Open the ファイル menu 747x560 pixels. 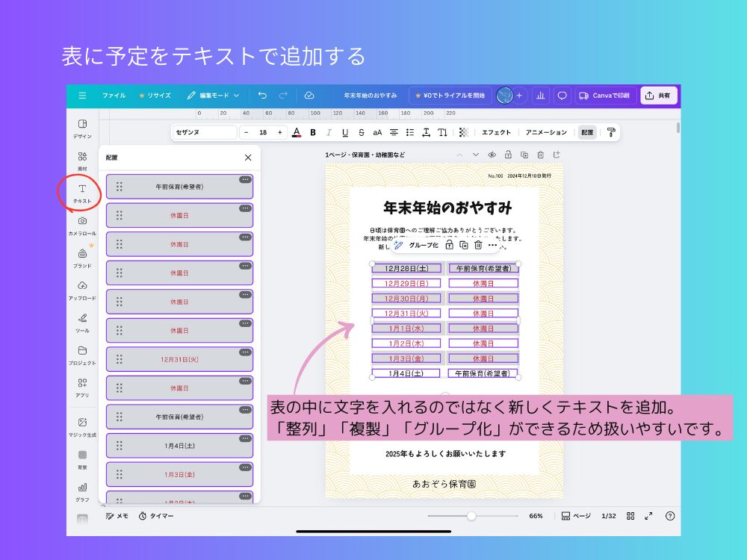click(114, 96)
